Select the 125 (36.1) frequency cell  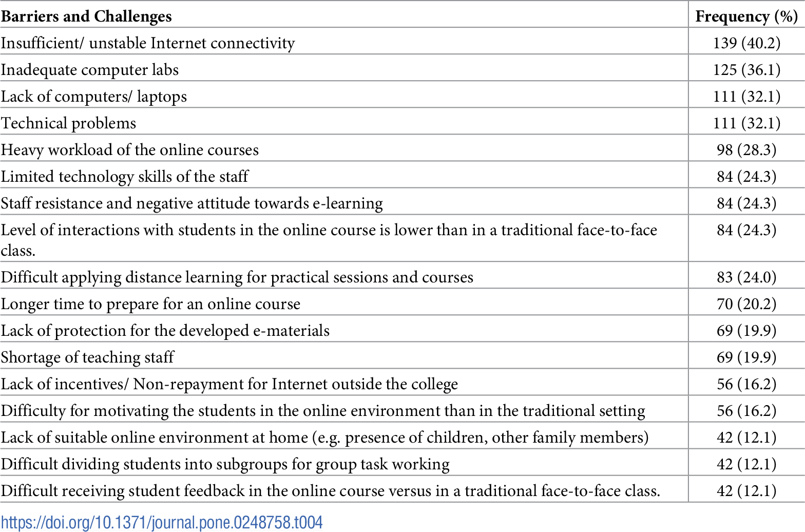(746, 70)
